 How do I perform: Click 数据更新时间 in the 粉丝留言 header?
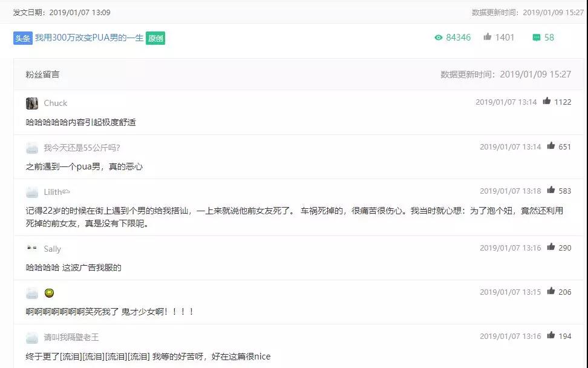tap(506, 74)
